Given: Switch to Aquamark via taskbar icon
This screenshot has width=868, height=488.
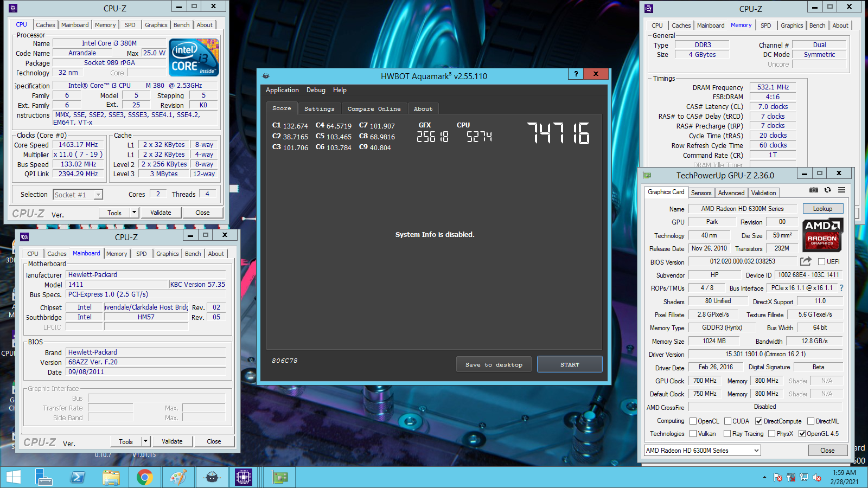Looking at the screenshot, I should (212, 477).
